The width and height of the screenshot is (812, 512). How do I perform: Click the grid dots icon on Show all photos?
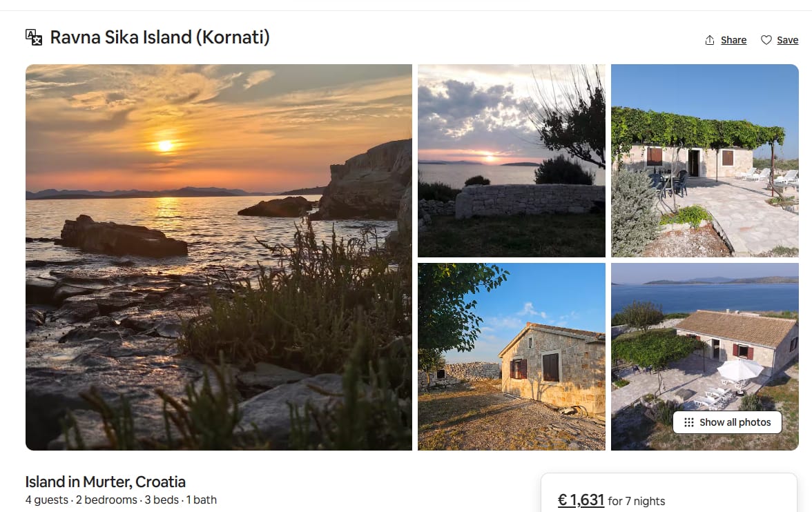pyautogui.click(x=689, y=422)
